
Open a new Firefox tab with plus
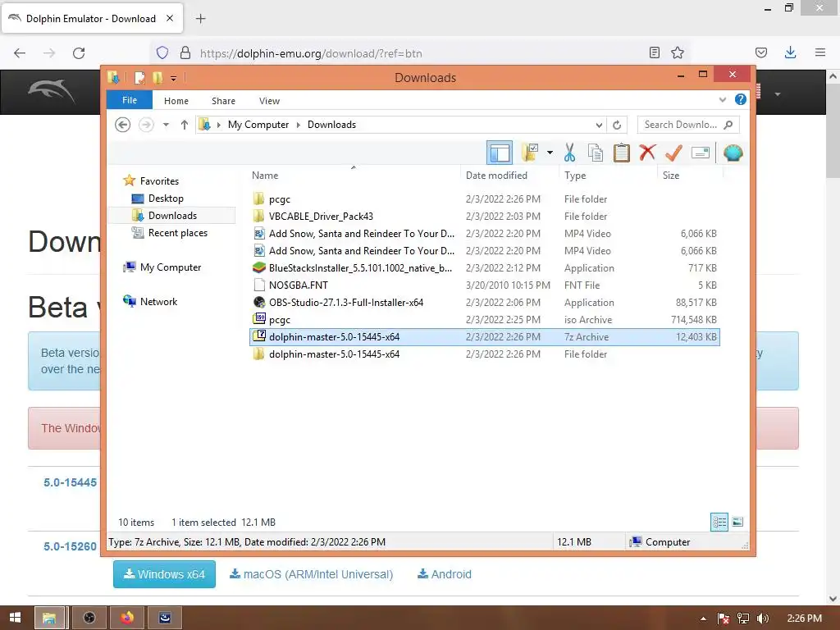click(x=200, y=19)
